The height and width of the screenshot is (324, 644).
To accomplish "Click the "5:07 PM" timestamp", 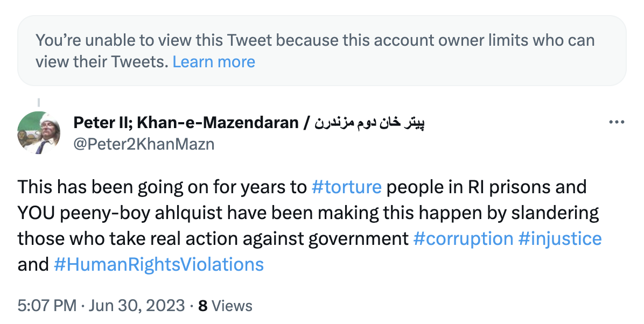I will 47,306.
